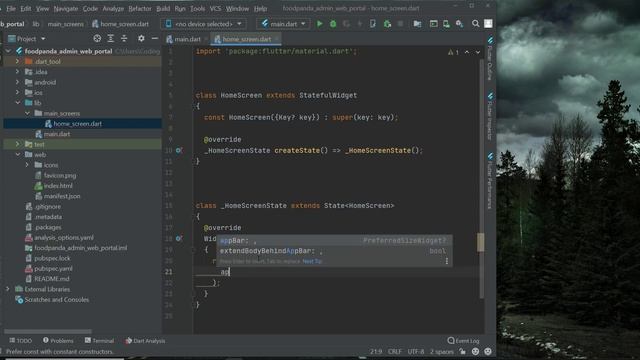
Task: Open the TODO tool window
Action: pyautogui.click(x=20, y=340)
